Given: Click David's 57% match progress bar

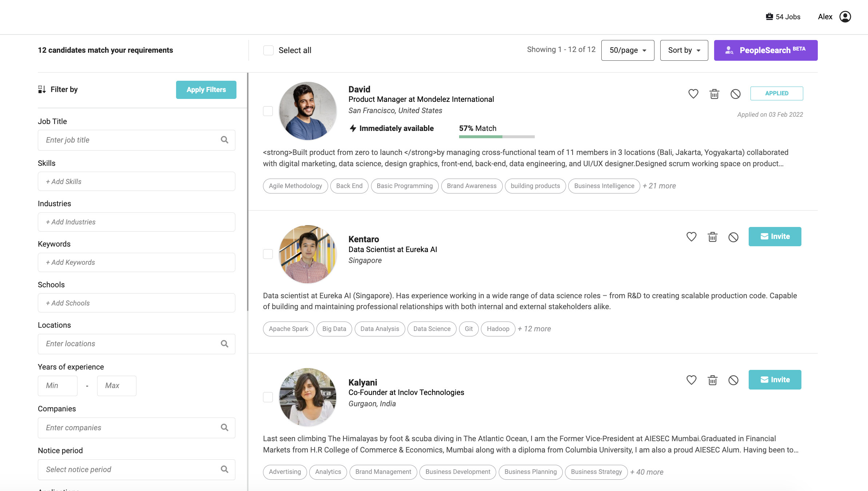Looking at the screenshot, I should [x=497, y=137].
